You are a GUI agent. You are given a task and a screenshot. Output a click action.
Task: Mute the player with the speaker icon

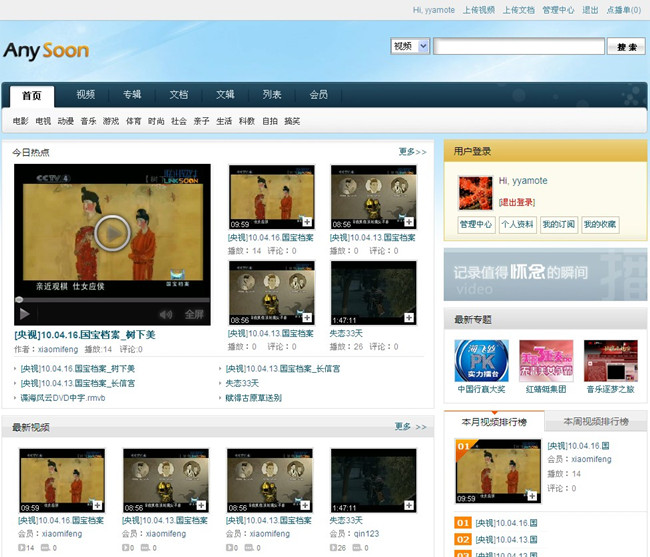point(166,314)
